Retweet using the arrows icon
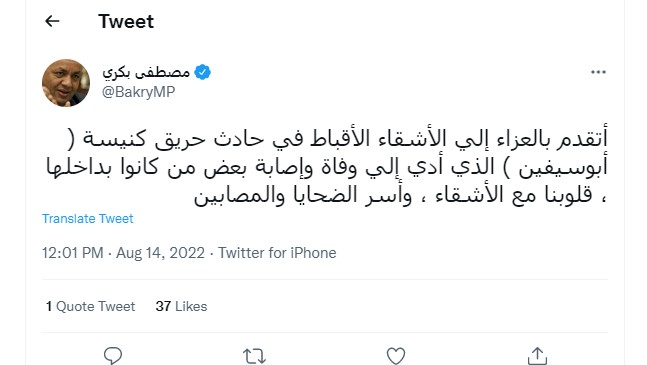 coord(254,356)
